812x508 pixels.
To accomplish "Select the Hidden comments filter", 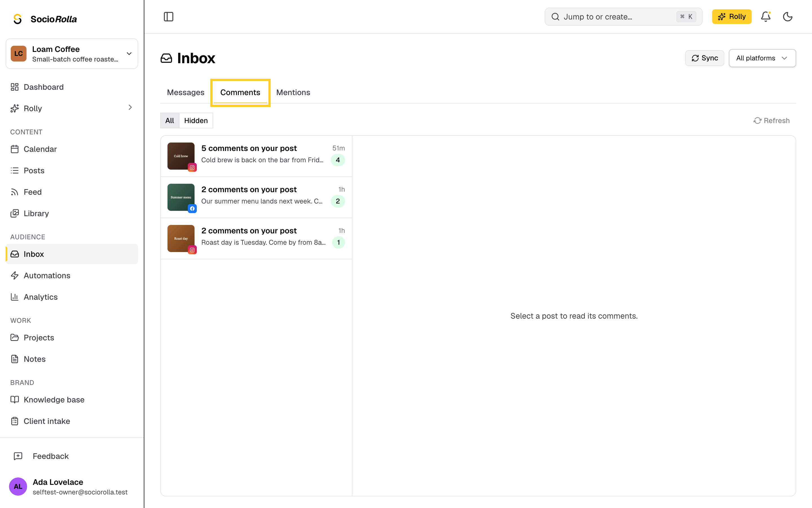I will [196, 121].
